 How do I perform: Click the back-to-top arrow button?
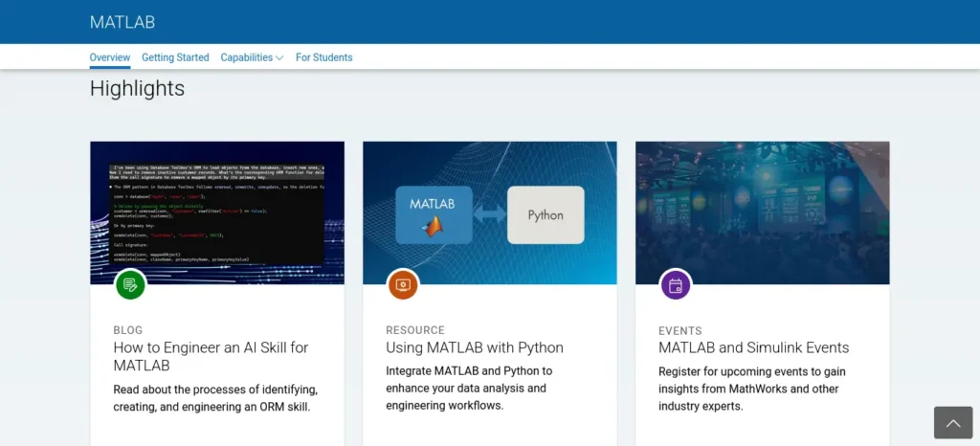pyautogui.click(x=953, y=423)
